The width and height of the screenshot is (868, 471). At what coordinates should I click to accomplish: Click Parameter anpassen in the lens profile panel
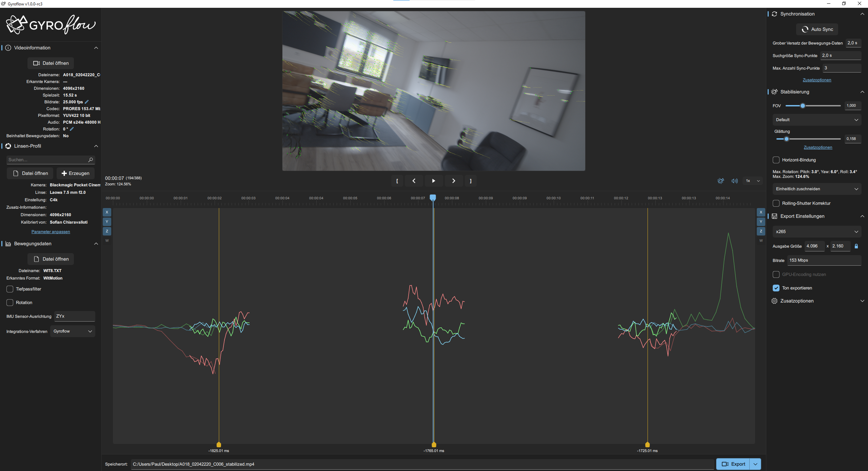[50, 231]
